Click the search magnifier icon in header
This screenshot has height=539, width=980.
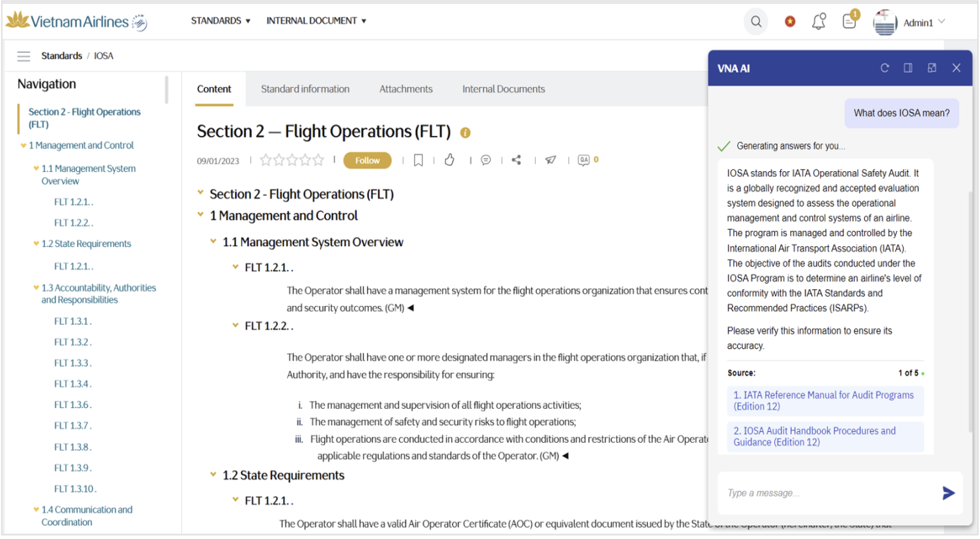755,21
